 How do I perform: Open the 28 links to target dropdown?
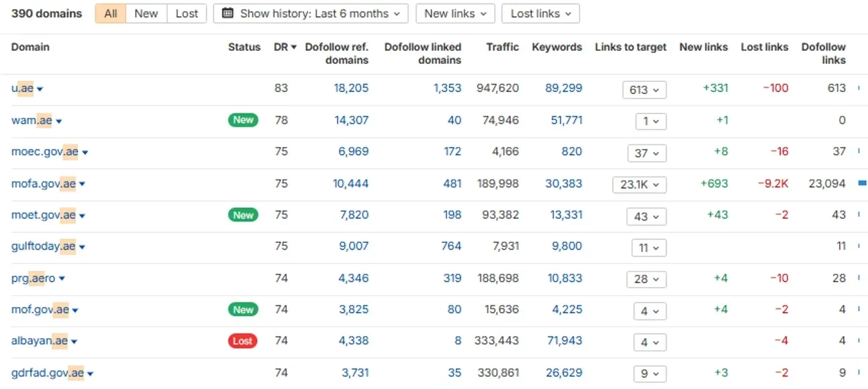tap(646, 278)
